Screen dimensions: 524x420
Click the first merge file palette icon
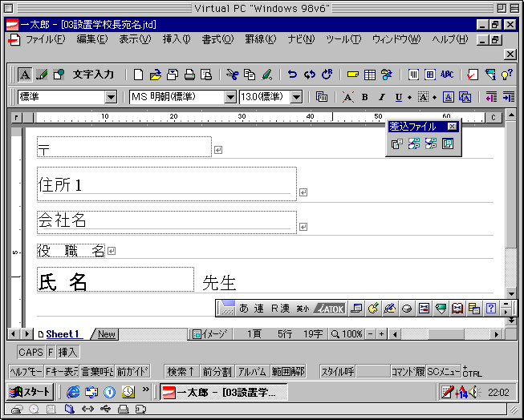396,144
